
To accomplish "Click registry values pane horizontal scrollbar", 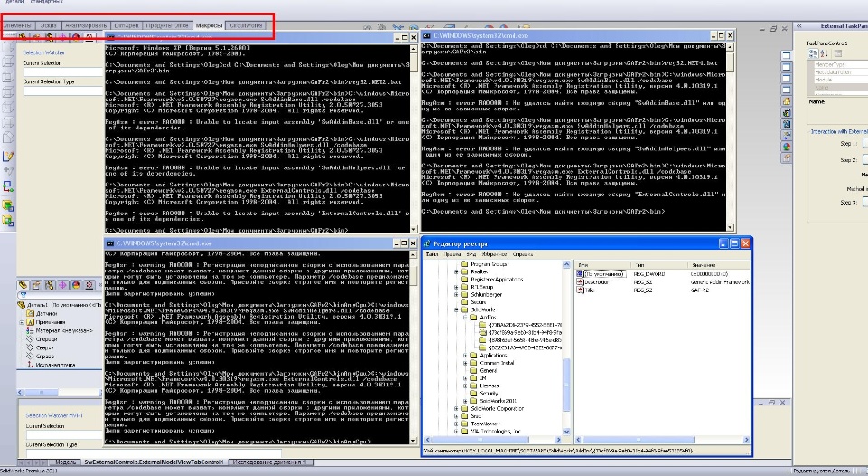I will click(x=662, y=440).
